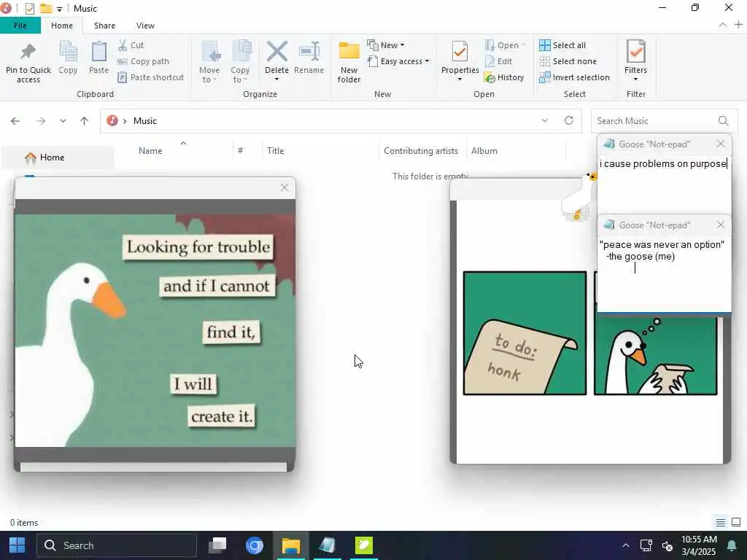Click text 'i cause problems on purpose'

point(663,164)
